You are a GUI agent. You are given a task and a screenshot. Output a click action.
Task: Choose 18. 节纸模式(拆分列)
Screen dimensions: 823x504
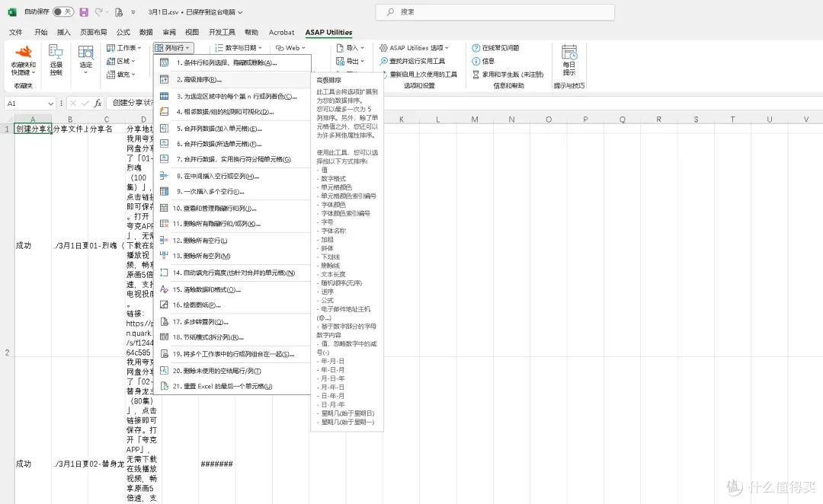click(x=232, y=337)
